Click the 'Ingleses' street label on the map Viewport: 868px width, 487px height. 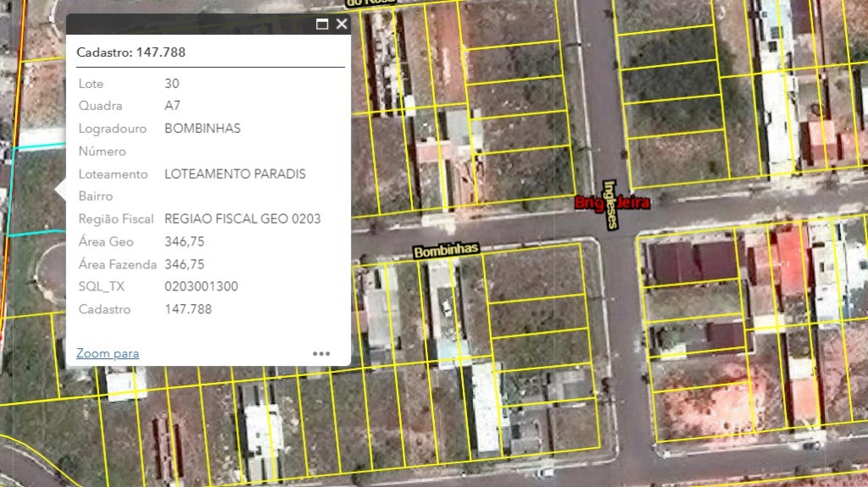610,205
